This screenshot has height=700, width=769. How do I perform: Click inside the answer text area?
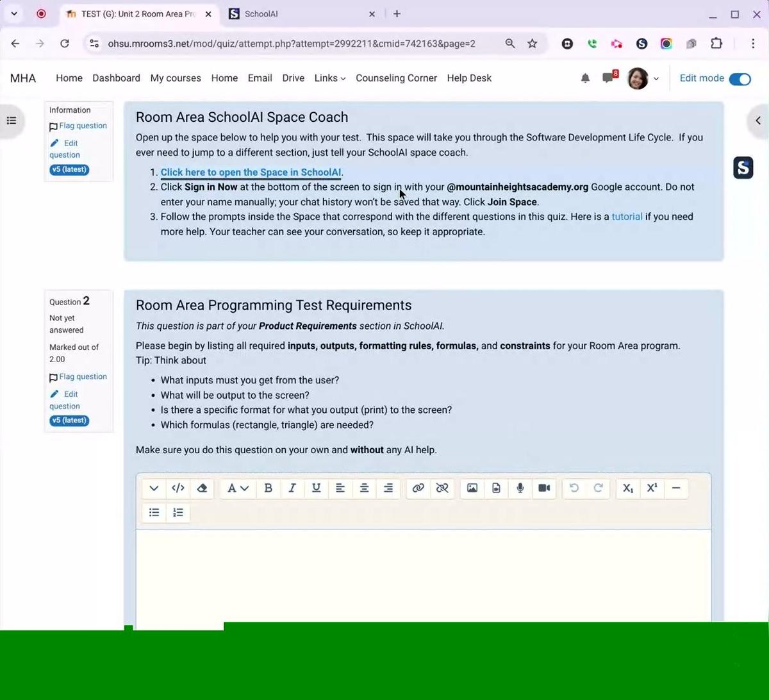coord(423,574)
